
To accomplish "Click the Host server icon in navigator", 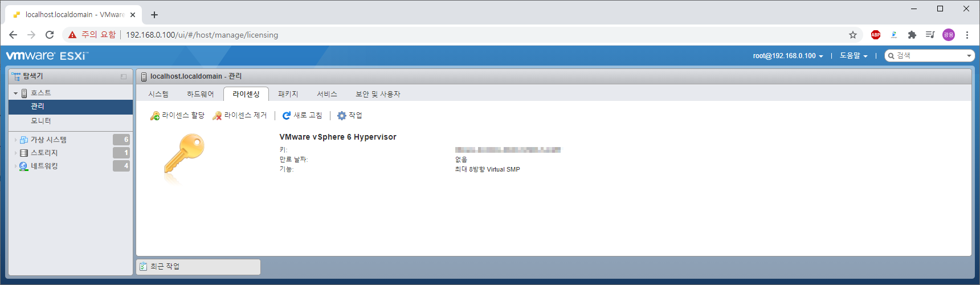I will click(24, 93).
